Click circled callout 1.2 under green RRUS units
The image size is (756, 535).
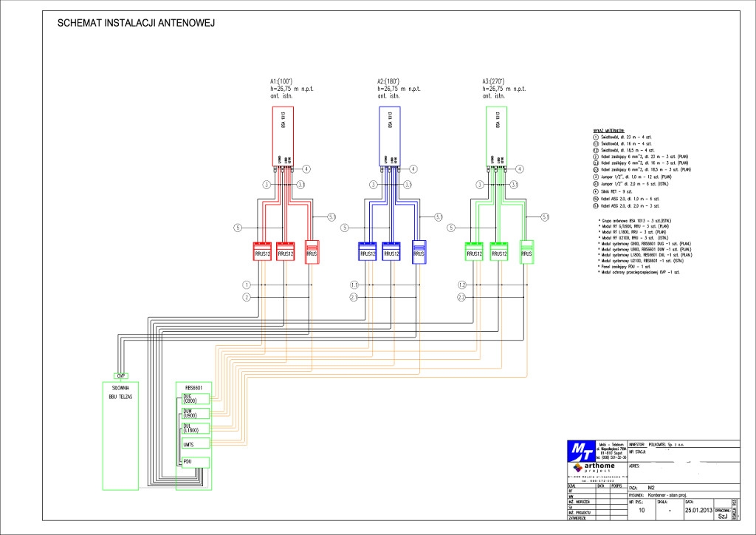coord(462,285)
